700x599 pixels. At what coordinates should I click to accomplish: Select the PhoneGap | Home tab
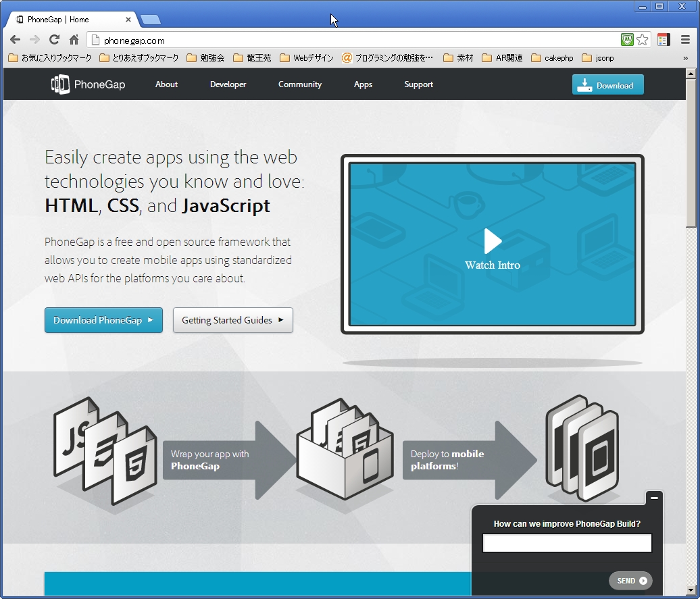click(x=72, y=20)
